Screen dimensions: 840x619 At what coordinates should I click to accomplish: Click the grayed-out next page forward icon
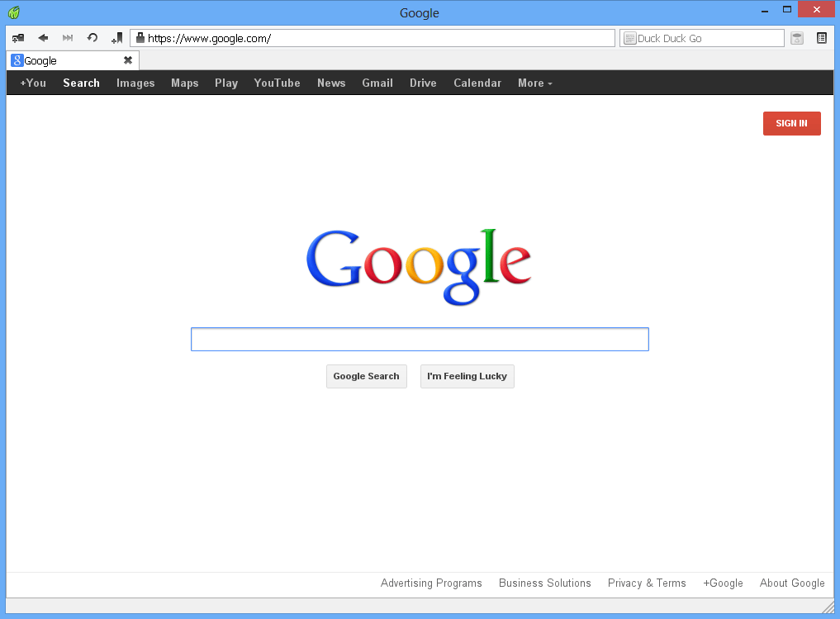[68, 38]
